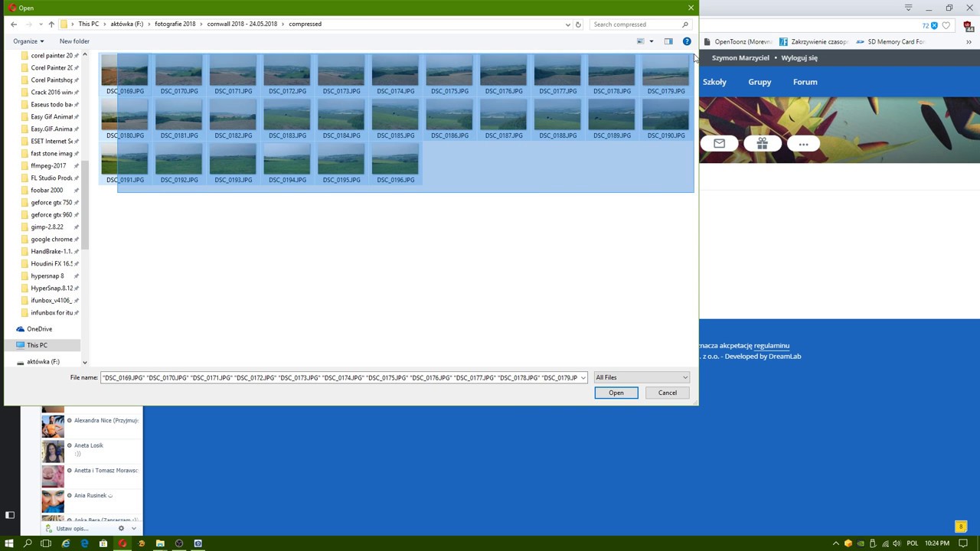Open dialog Help icon
The image size is (980, 551).
[x=687, y=41]
